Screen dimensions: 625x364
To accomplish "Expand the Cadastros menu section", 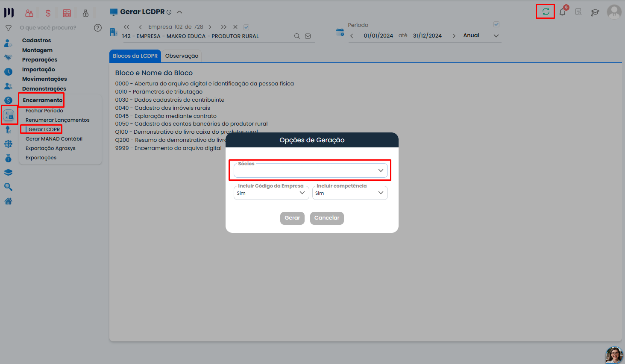I will click(x=36, y=40).
